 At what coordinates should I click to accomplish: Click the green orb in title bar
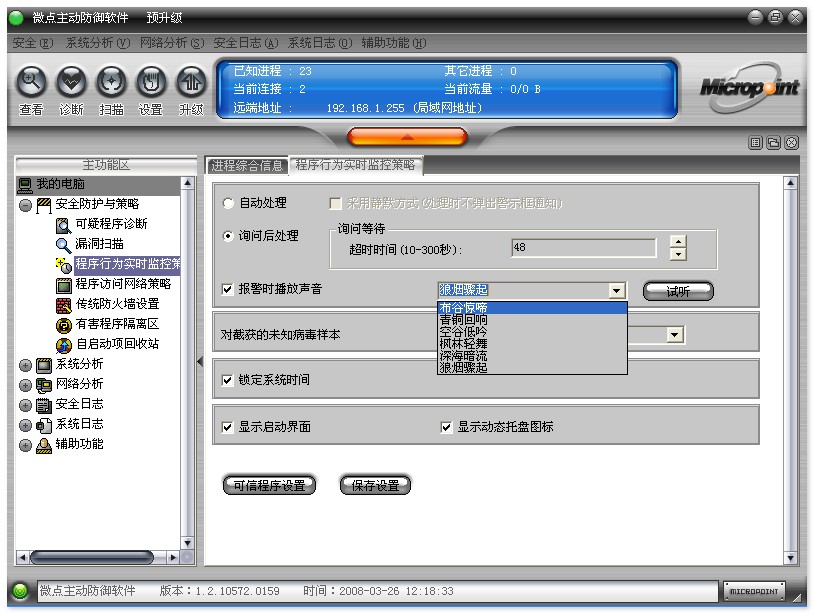tap(16, 18)
